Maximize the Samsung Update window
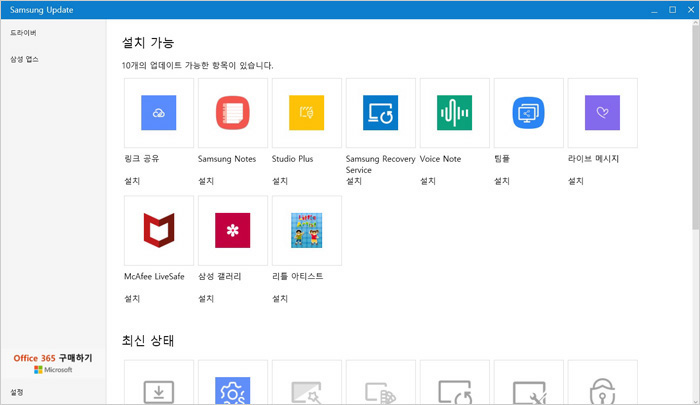This screenshot has height=405, width=700. [x=672, y=9]
